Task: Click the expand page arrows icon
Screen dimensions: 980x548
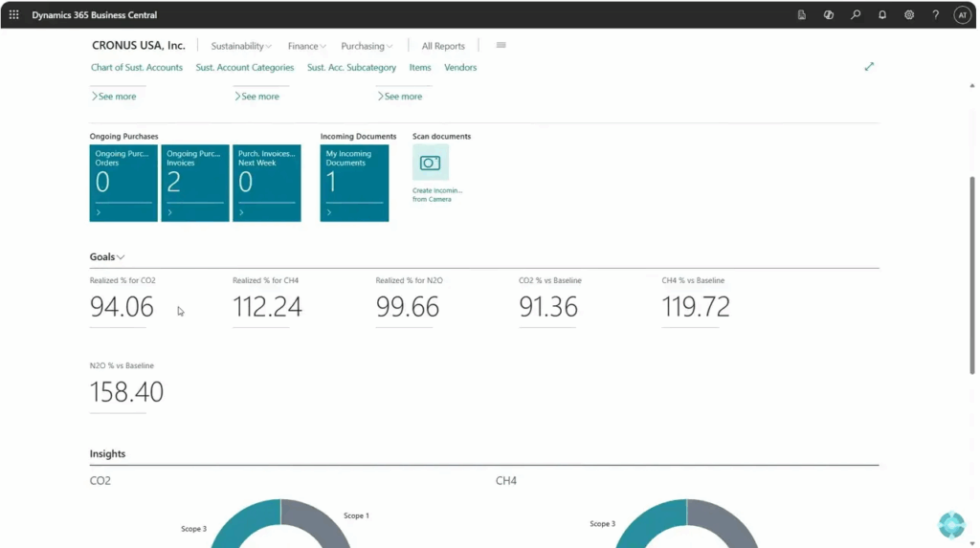Action: point(869,66)
